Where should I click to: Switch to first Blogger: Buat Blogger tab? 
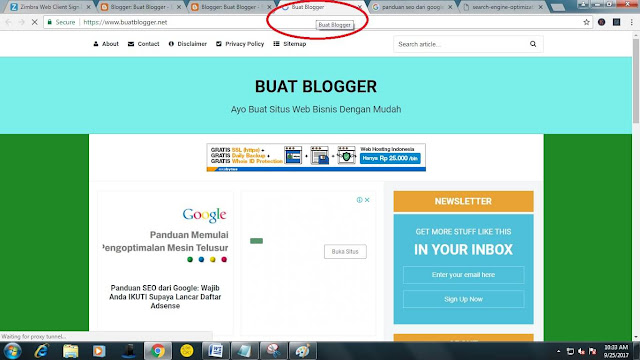click(140, 7)
